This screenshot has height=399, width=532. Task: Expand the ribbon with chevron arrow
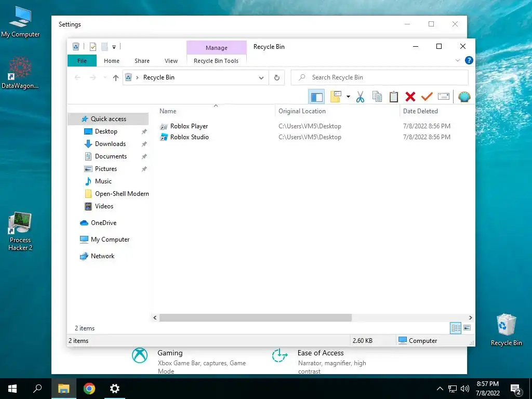457,60
